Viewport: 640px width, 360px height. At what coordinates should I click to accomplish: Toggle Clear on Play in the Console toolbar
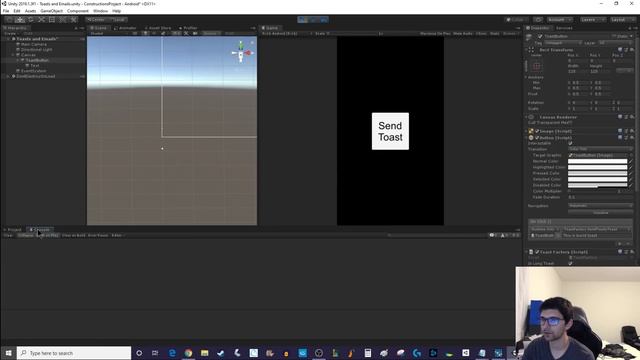[48, 235]
